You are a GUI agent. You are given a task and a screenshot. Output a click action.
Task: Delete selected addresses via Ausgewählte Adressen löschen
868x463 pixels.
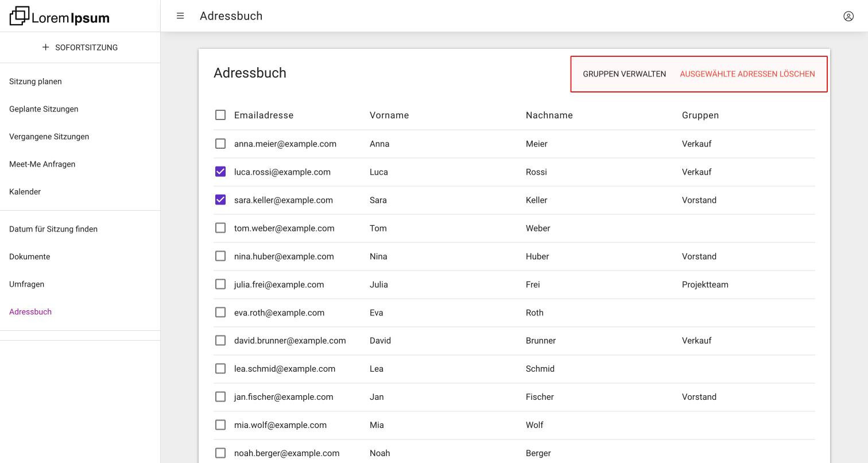tap(747, 74)
